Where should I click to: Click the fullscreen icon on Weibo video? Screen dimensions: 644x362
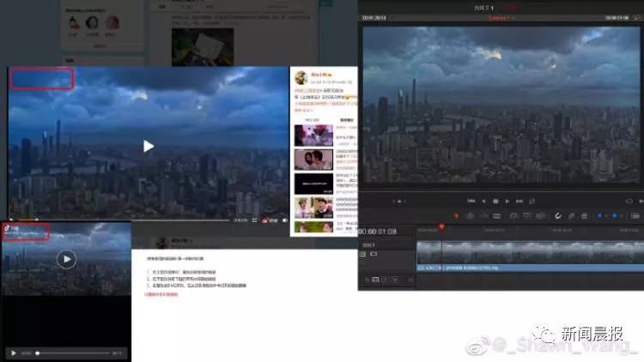click(x=254, y=220)
